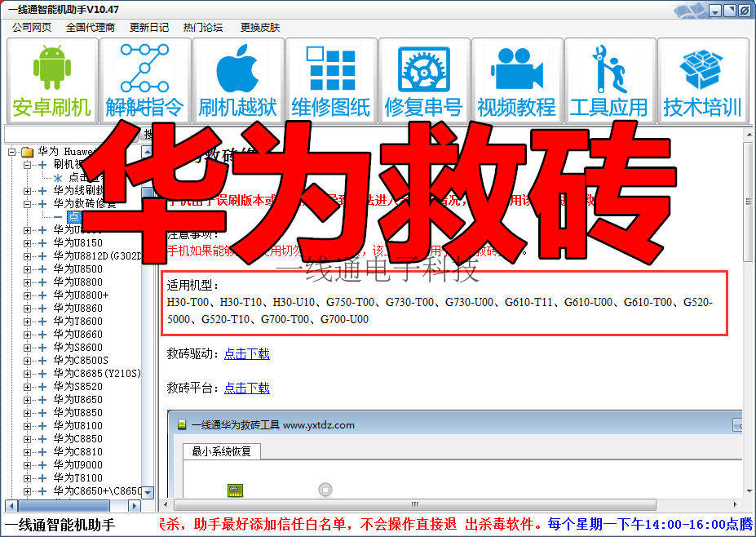
Task: Click the blue plus icon beside 华为U8500
Action: tap(42, 269)
